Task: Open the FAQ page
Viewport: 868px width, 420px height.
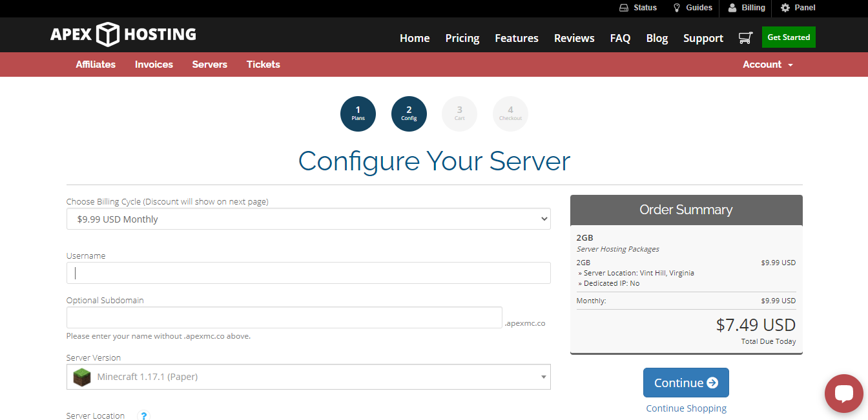Action: tap(620, 38)
